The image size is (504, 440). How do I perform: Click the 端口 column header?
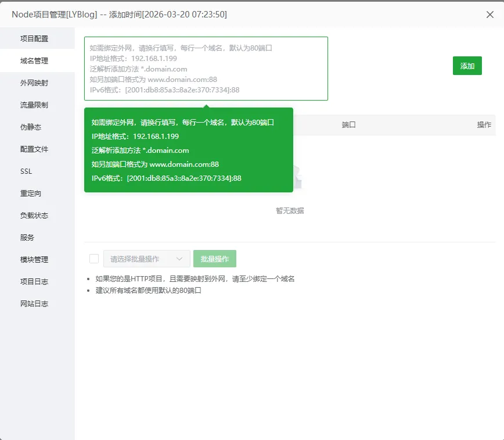click(x=348, y=125)
